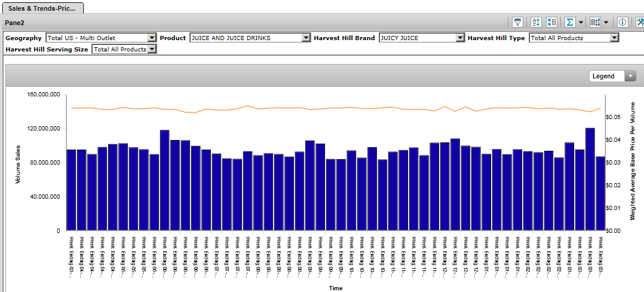The image size is (644, 292).
Task: Click the asterisk list toolbar icon
Action: click(x=551, y=22)
